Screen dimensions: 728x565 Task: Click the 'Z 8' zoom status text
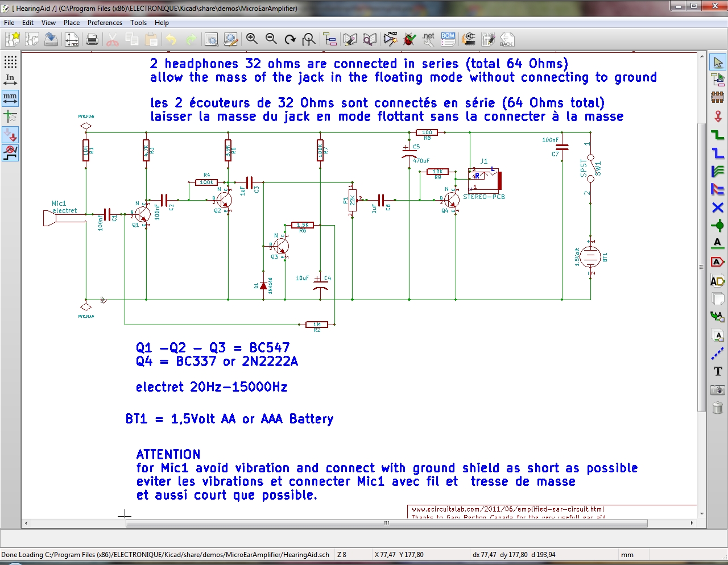point(341,555)
